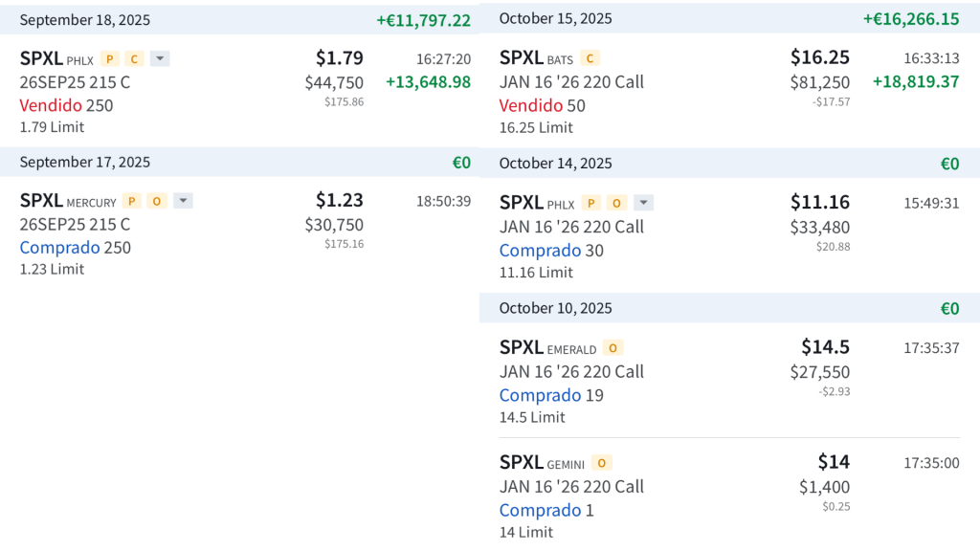Open dropdown arrow on SPXL MERCURY trade
This screenshot has height=551, width=980.
(x=183, y=201)
